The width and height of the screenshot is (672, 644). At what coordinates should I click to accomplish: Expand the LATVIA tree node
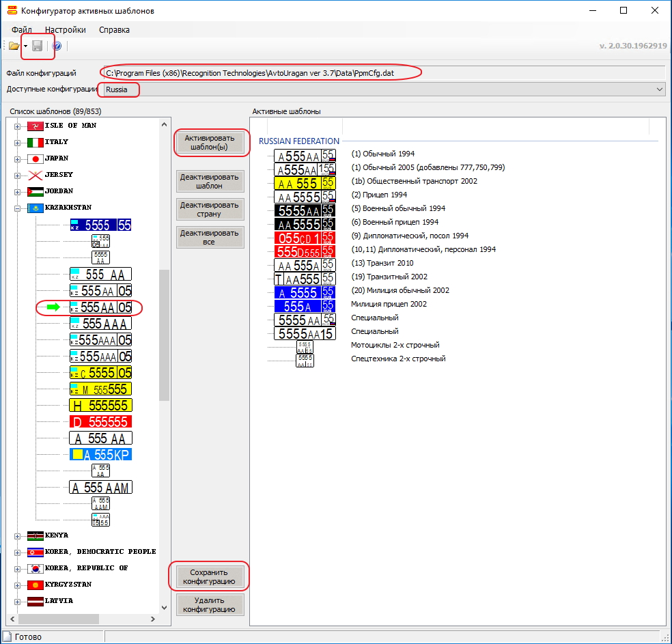pyautogui.click(x=16, y=601)
